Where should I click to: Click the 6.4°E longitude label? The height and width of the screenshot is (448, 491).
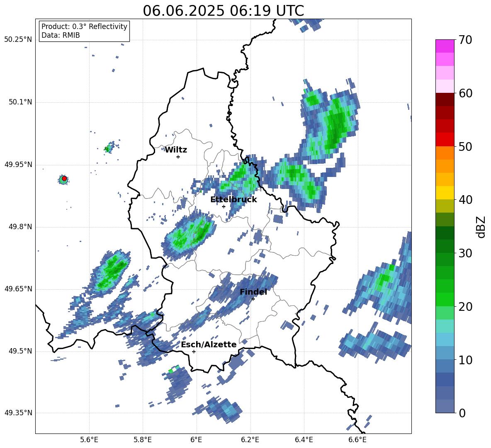click(304, 440)
